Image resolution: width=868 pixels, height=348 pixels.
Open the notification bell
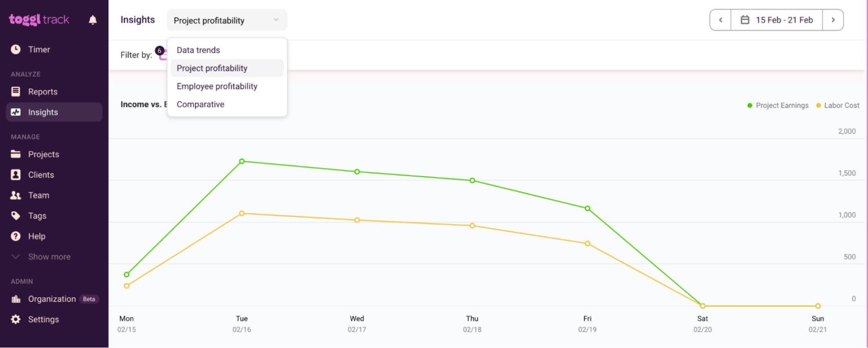92,19
